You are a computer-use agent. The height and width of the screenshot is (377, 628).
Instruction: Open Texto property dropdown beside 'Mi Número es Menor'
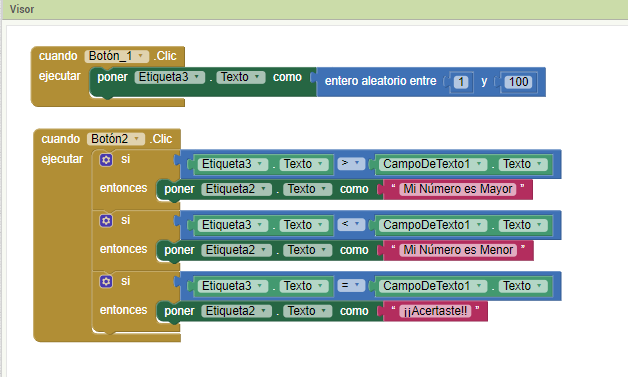[x=308, y=250]
